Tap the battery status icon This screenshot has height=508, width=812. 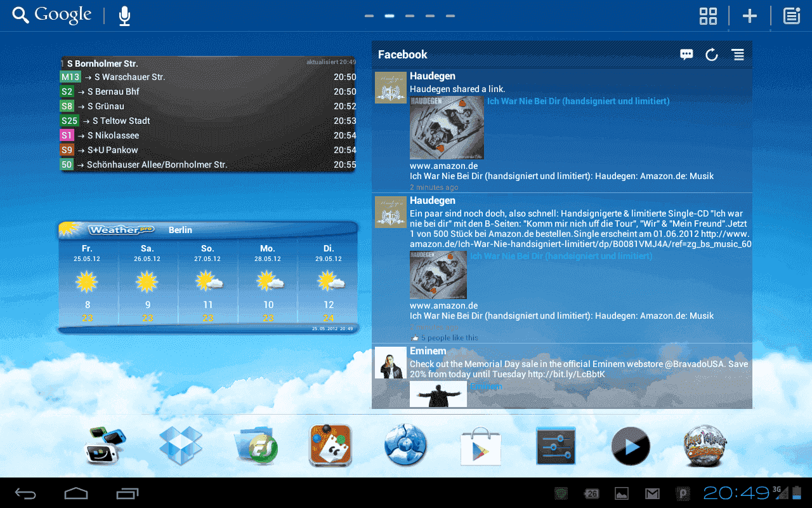pos(797,493)
